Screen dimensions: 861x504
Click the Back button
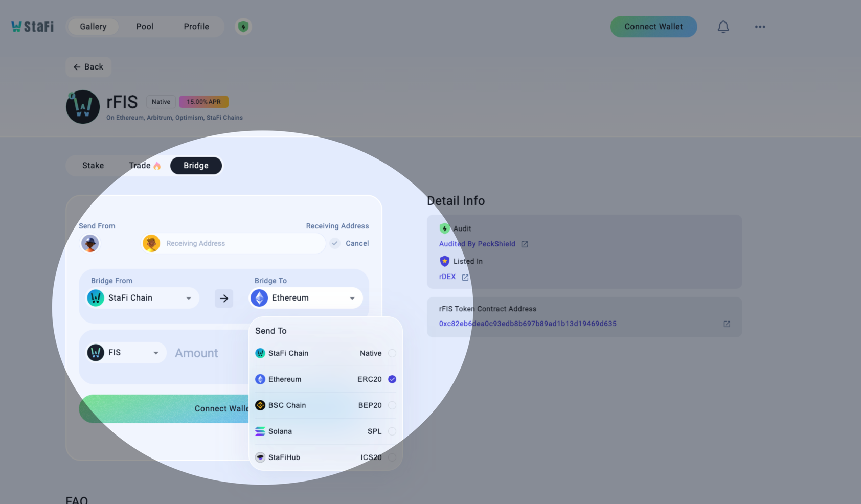pyautogui.click(x=88, y=67)
